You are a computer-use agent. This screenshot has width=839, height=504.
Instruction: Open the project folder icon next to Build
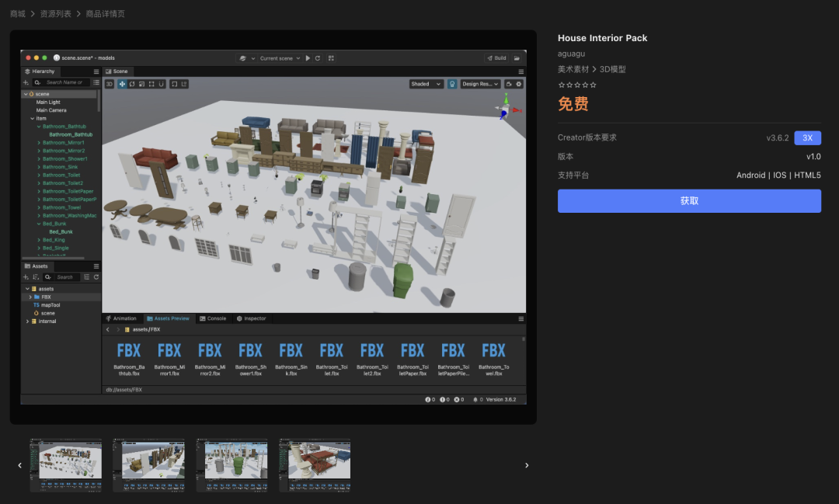click(x=517, y=57)
